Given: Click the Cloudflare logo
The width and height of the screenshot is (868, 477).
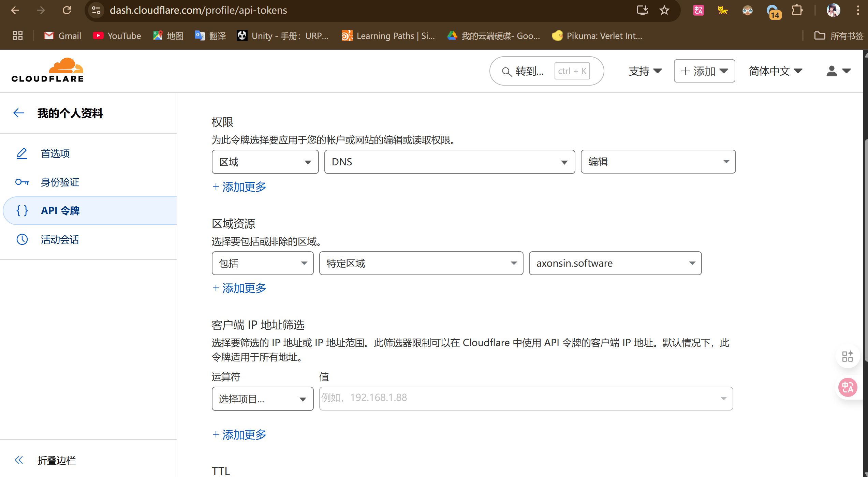Looking at the screenshot, I should (47, 70).
